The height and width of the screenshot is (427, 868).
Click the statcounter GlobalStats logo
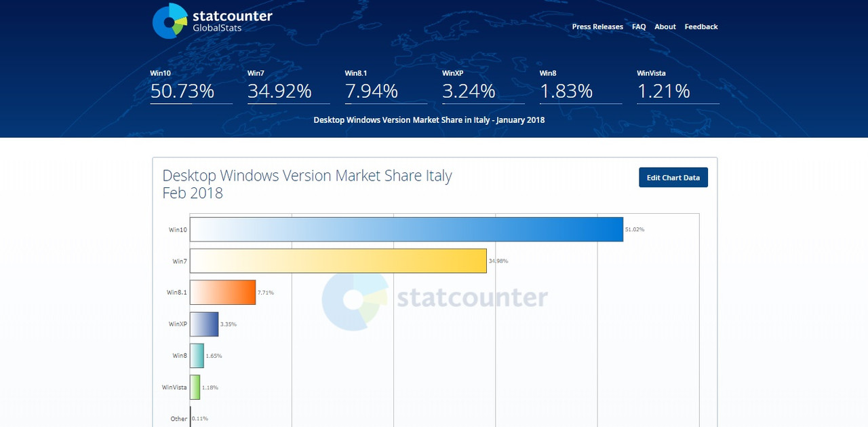pyautogui.click(x=212, y=20)
